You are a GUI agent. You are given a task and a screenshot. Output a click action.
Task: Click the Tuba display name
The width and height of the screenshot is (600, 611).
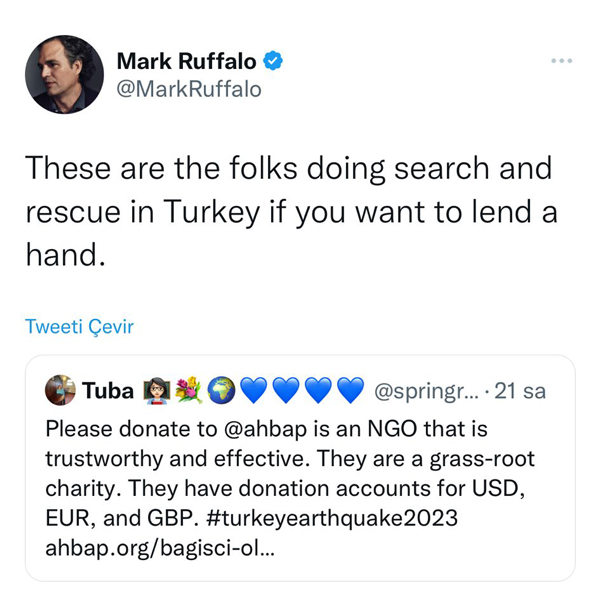[x=108, y=390]
